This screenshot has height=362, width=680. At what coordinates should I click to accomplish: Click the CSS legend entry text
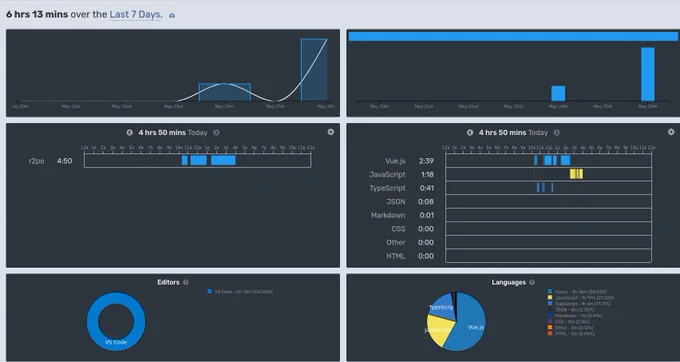572,322
